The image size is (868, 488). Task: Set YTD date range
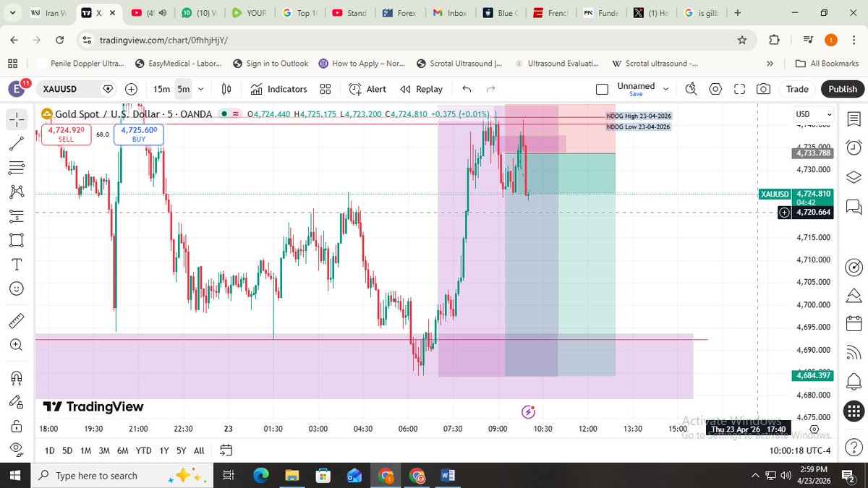pos(143,450)
